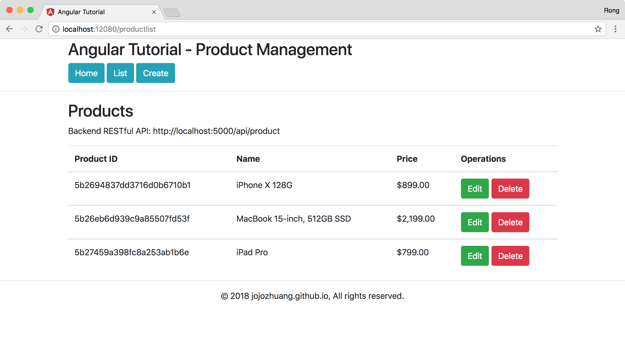Reload the page with the refresh icon
This screenshot has height=364, width=625.
(39, 29)
